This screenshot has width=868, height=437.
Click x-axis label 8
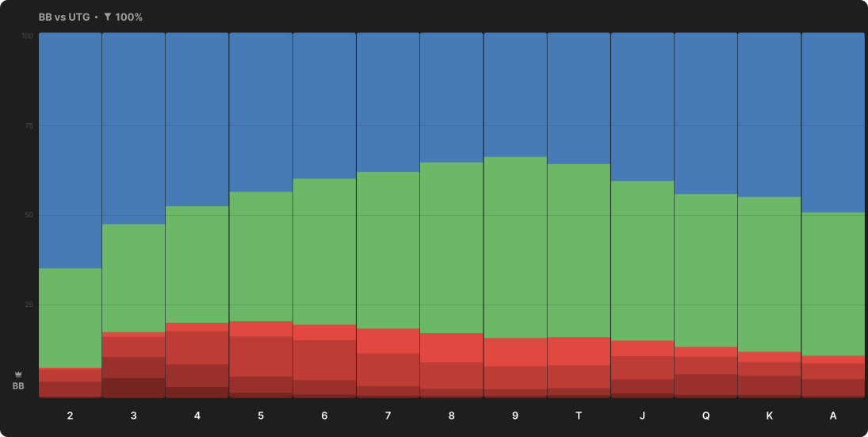tap(452, 416)
